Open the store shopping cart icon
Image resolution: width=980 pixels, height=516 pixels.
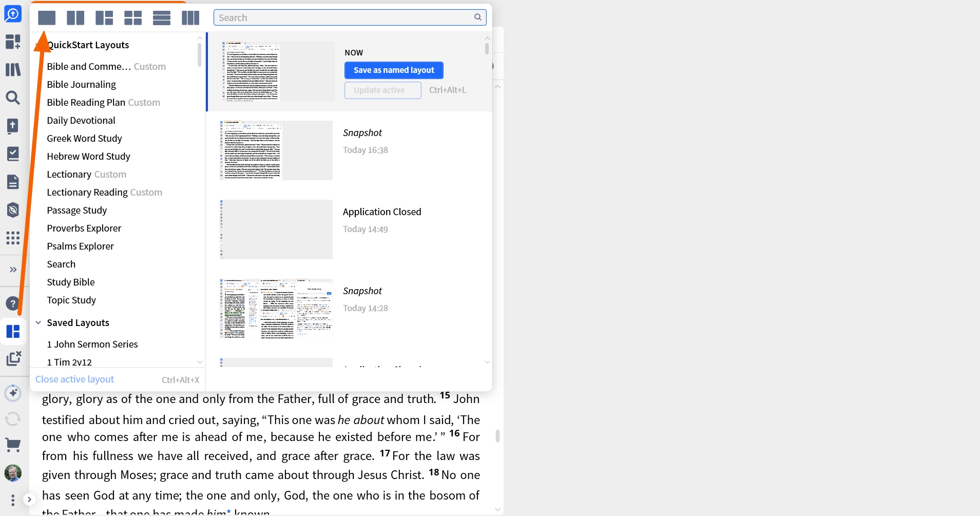[x=13, y=445]
